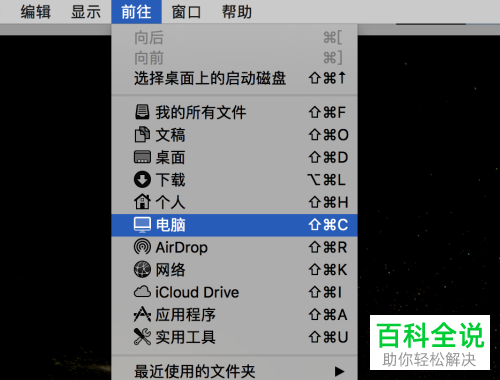
Task: Click the ⇧⌘F shortcut beside 我的所有文件
Action: (x=327, y=112)
